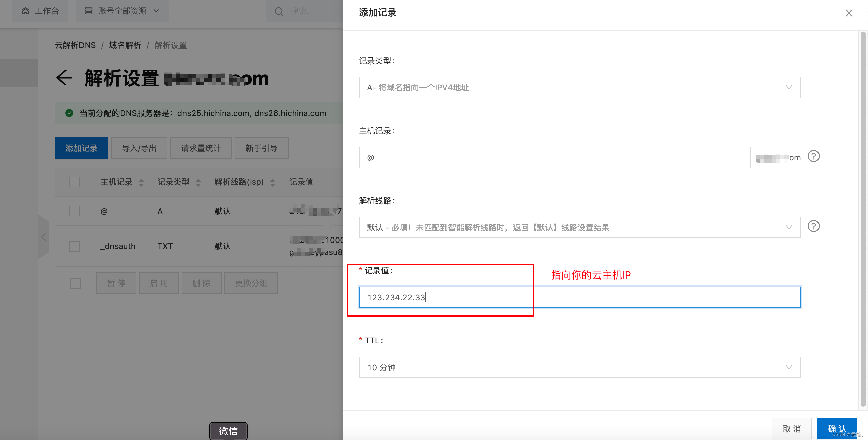
Task: Click the 工作台 home icon
Action: [25, 11]
